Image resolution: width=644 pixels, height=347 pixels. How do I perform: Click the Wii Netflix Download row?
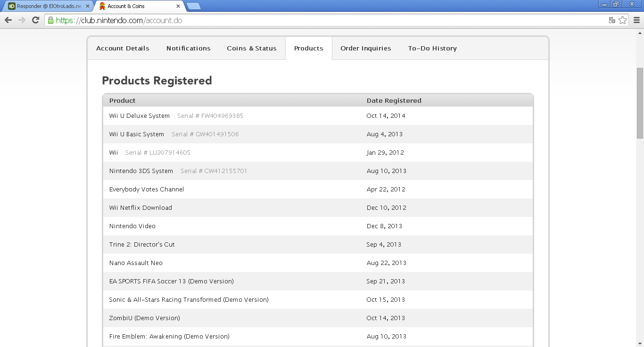coord(318,207)
